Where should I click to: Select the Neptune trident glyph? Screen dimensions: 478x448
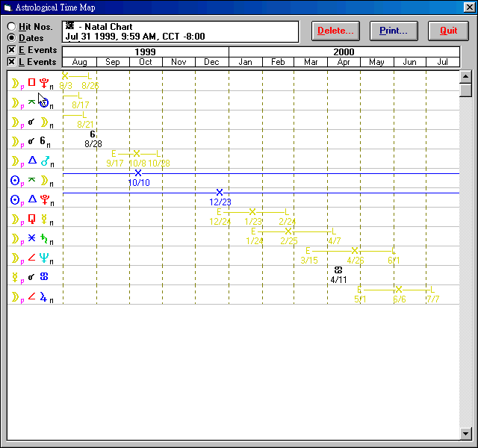click(44, 258)
